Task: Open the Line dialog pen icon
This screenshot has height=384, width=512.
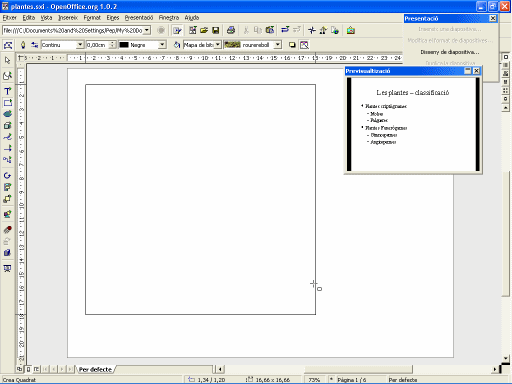Action: pyautogui.click(x=23, y=45)
